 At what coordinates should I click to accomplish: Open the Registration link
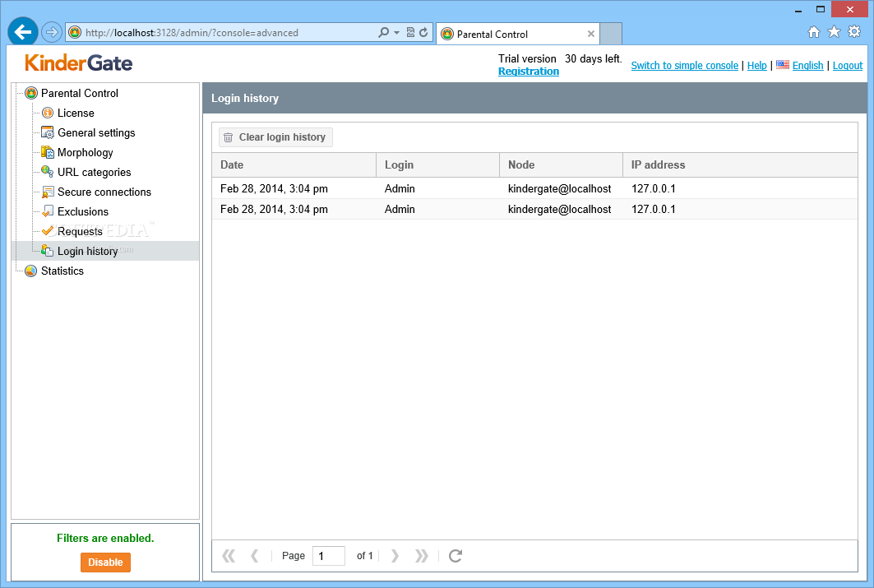click(x=529, y=72)
